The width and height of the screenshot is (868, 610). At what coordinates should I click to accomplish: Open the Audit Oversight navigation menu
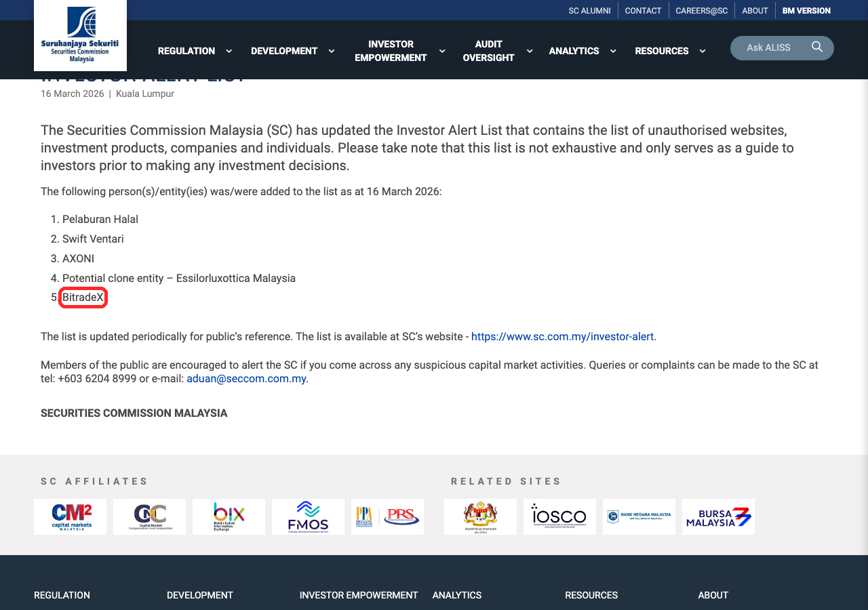[x=488, y=51]
